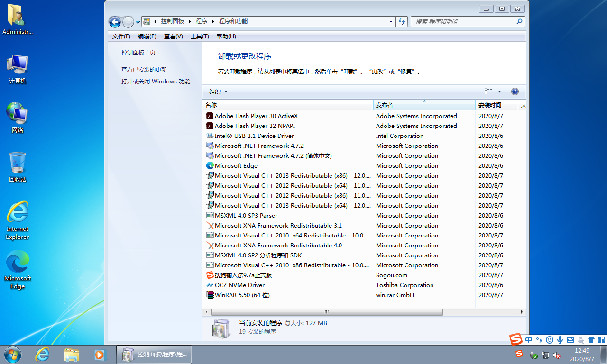This screenshot has width=607, height=364.
Task: Open Windows Media Player from taskbar
Action: 100,355
